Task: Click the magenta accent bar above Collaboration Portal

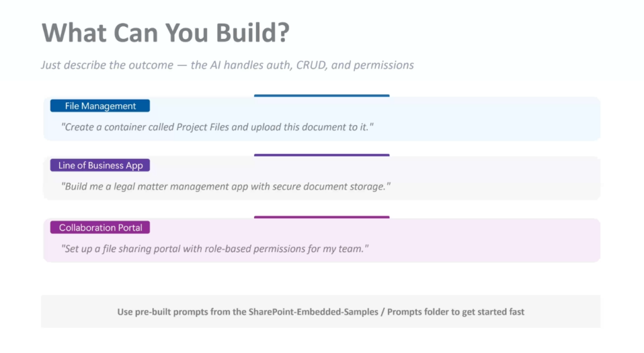Action: tap(321, 217)
